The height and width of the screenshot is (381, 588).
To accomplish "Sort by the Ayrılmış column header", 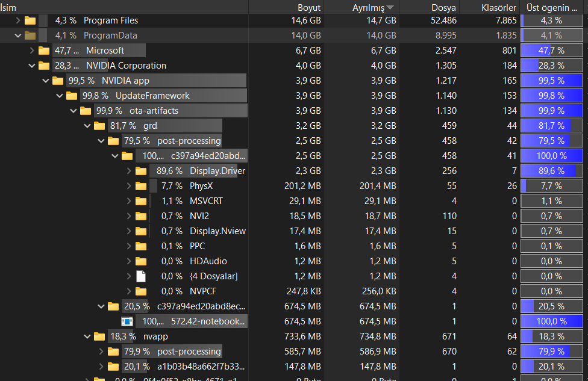I will point(361,7).
